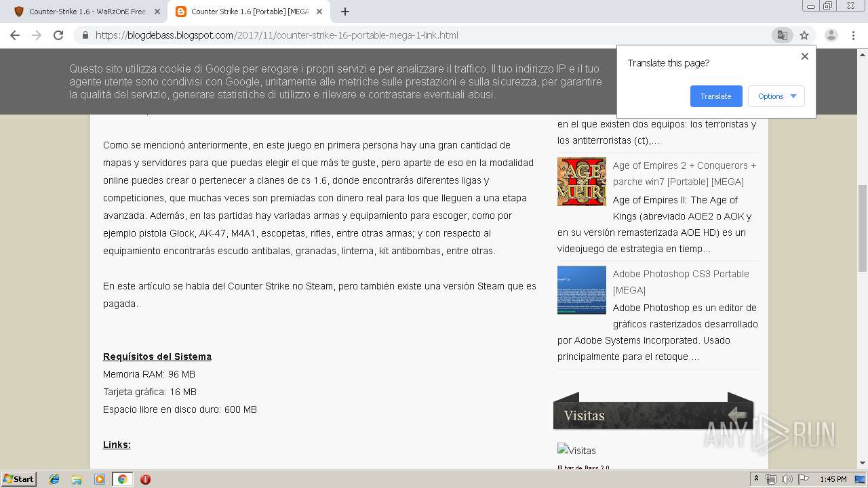Reload the current page
Viewport: 868px width, 488px height.
58,35
